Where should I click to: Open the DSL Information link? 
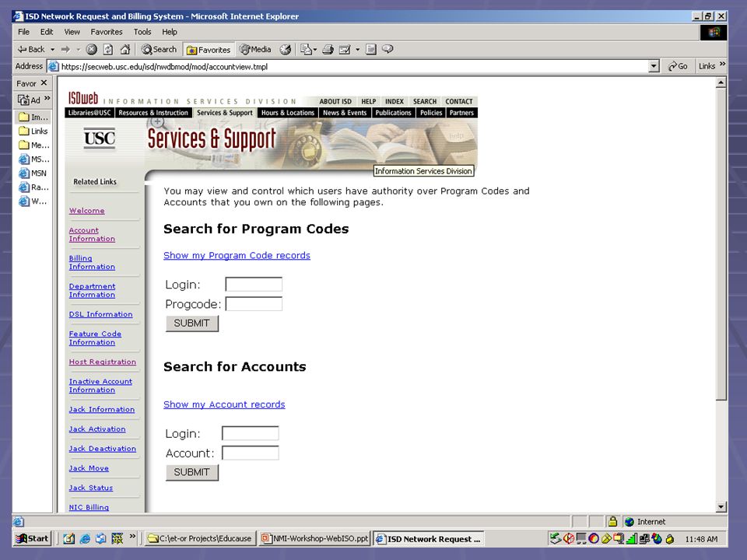(x=100, y=314)
